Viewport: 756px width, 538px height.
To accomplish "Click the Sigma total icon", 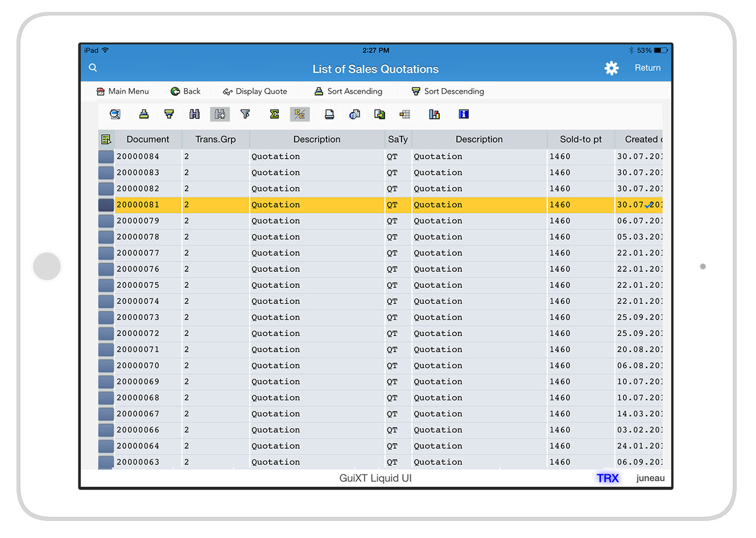I will (x=274, y=114).
